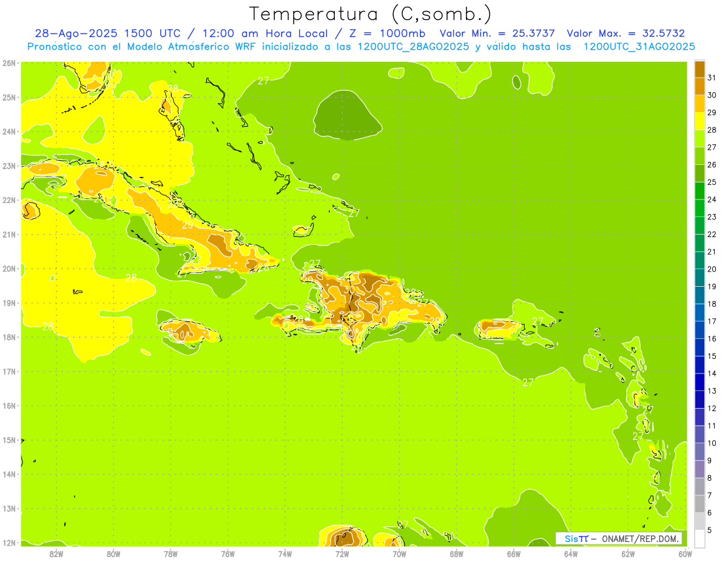728x562 pixels.
Task: Click the 66W longitude axis label
Action: (514, 554)
